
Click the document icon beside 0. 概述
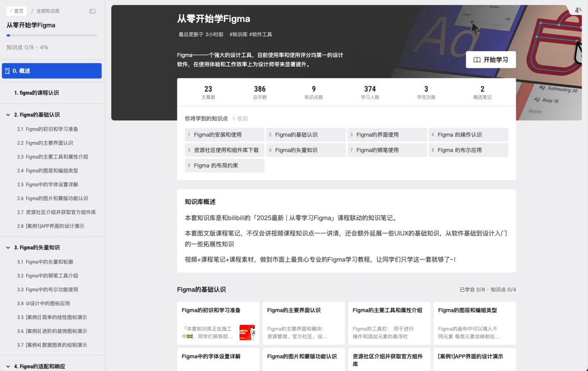point(7,71)
